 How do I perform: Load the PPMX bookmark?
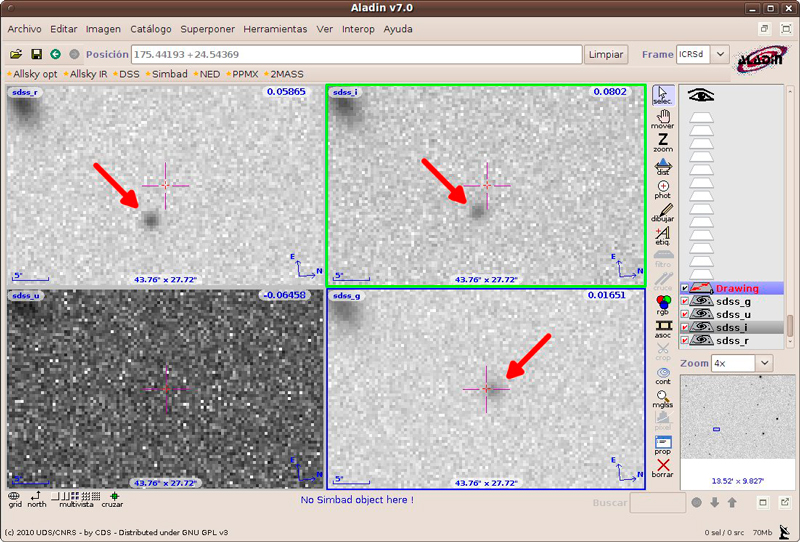[242, 74]
